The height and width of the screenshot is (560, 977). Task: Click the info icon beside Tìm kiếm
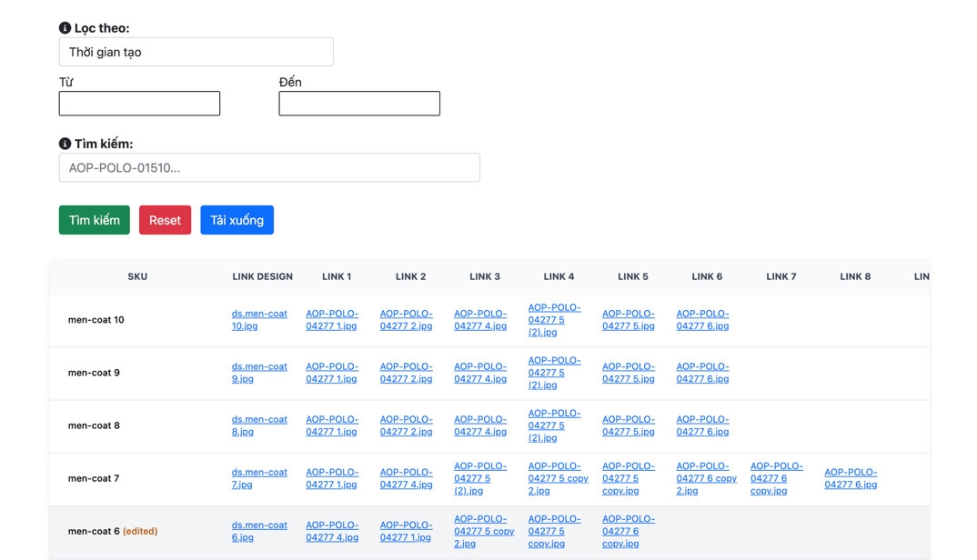pyautogui.click(x=65, y=144)
